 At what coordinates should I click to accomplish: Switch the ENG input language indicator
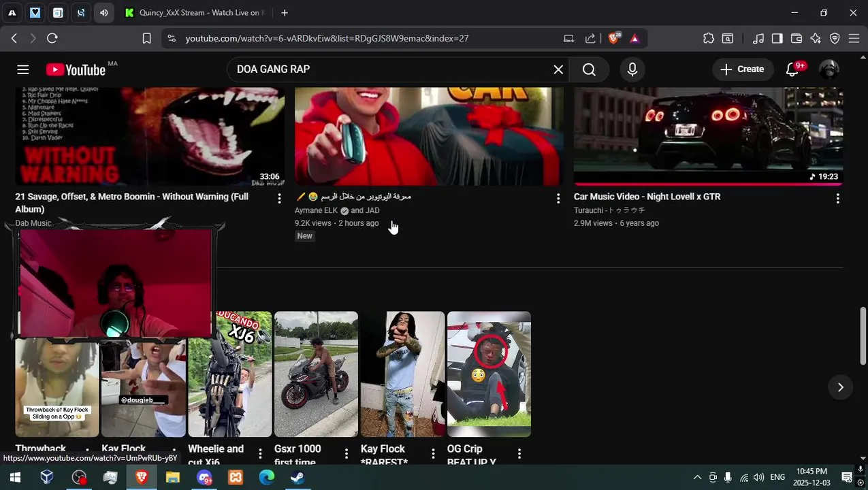click(777, 478)
